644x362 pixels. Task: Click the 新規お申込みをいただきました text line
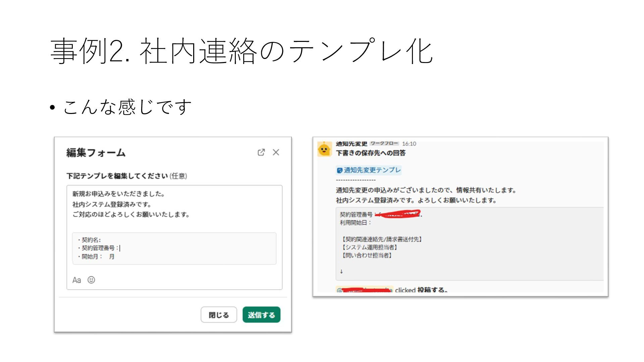tap(118, 194)
